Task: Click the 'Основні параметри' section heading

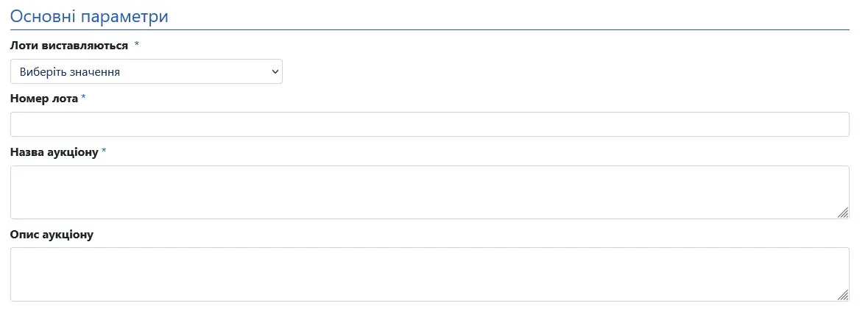Action: pos(89,16)
